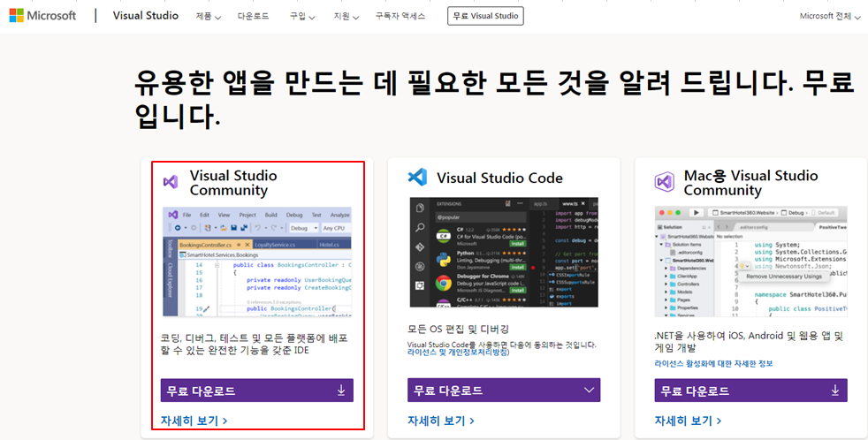
Task: Open the Visual Studio home link
Action: coord(146,16)
